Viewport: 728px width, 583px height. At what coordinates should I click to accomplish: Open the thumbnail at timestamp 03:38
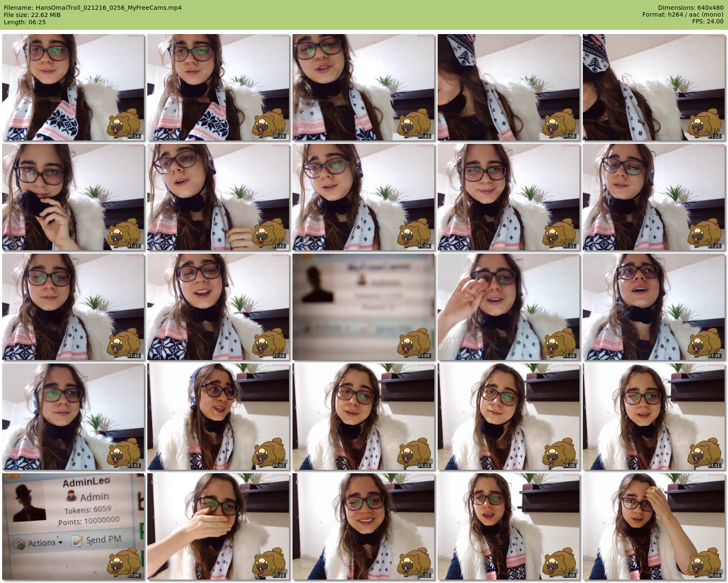[654, 307]
